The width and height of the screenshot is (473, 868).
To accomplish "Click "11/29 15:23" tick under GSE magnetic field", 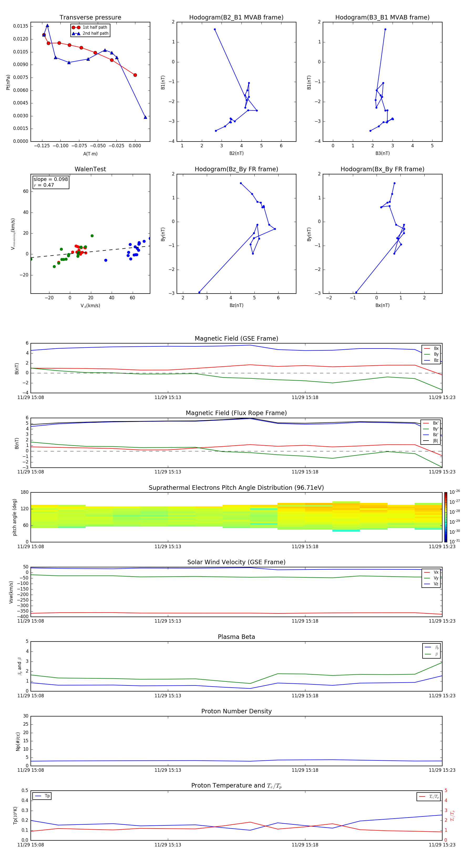I will click(442, 397).
